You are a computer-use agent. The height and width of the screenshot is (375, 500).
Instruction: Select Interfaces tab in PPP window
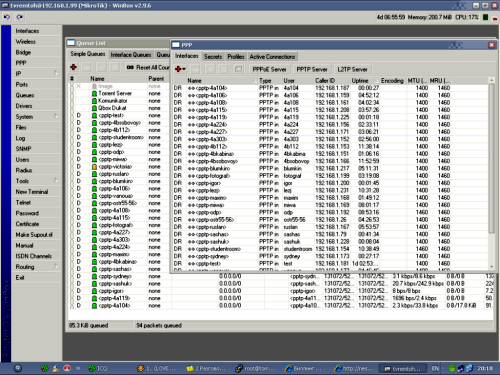tap(187, 56)
